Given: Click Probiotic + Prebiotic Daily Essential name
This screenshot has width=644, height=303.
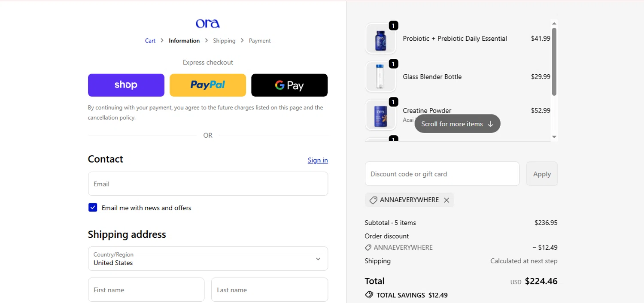Looking at the screenshot, I should [x=455, y=39].
